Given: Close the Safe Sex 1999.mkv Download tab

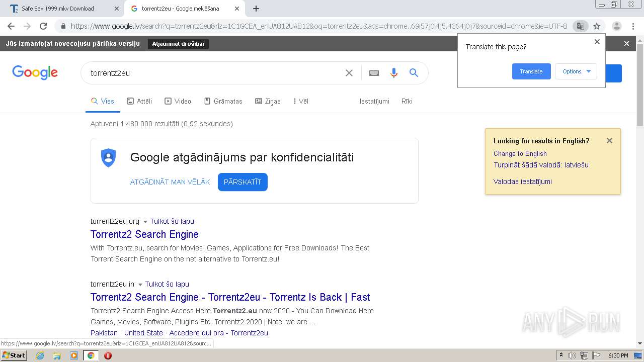Looking at the screenshot, I should pyautogui.click(x=116, y=9).
